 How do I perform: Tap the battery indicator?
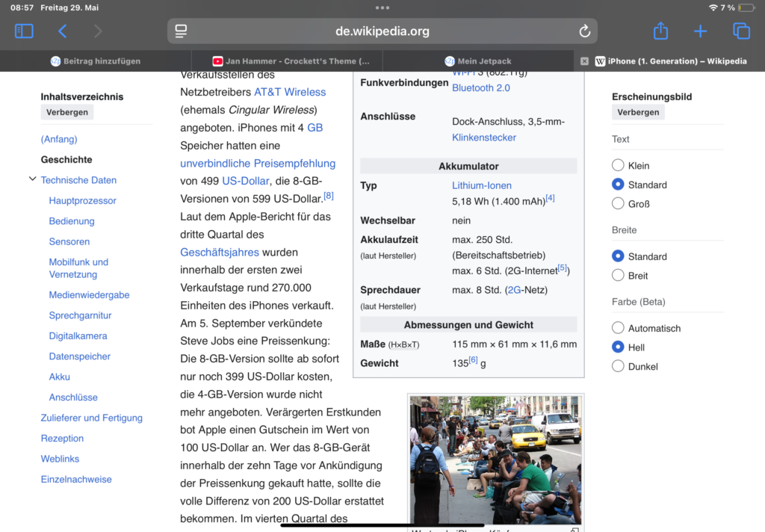[x=746, y=7]
